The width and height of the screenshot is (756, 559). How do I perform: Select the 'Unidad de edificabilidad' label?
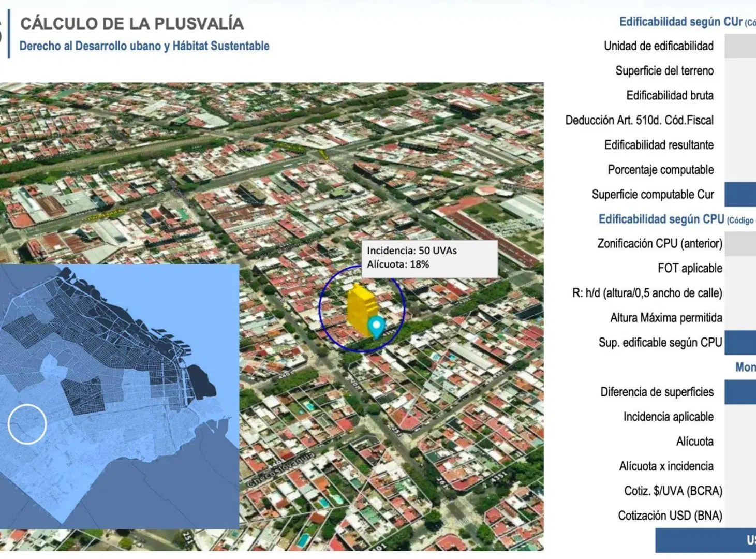pos(659,46)
